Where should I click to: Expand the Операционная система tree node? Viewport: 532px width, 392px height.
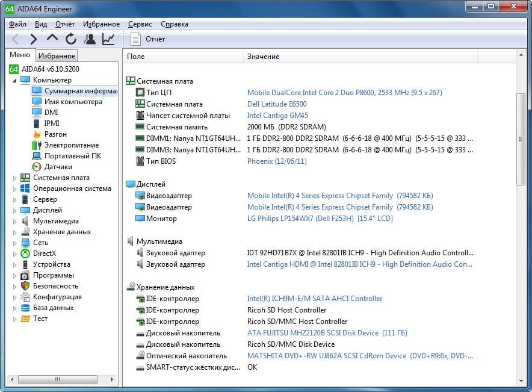point(14,188)
